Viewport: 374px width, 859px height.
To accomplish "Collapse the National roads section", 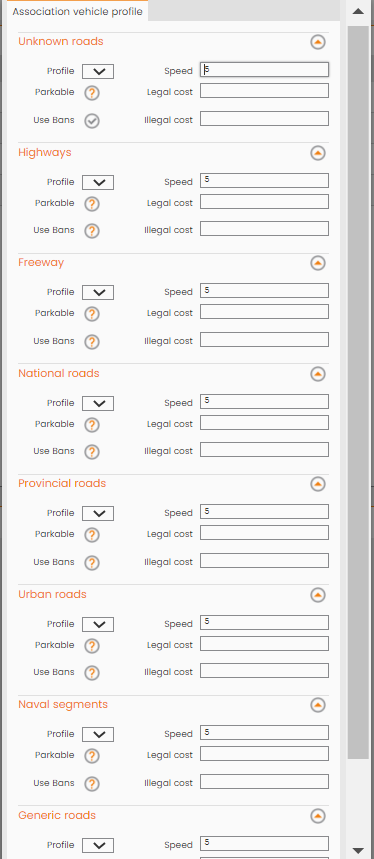I will coord(318,374).
